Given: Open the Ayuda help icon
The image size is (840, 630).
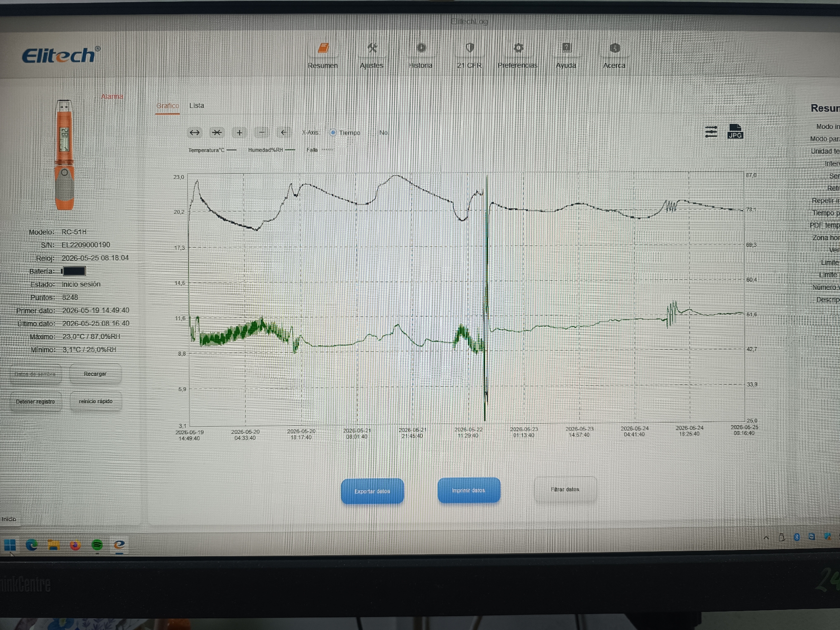Looking at the screenshot, I should (x=566, y=48).
